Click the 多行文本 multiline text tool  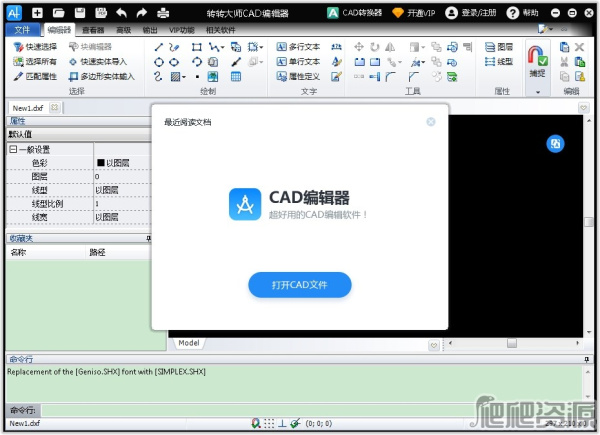pos(297,47)
